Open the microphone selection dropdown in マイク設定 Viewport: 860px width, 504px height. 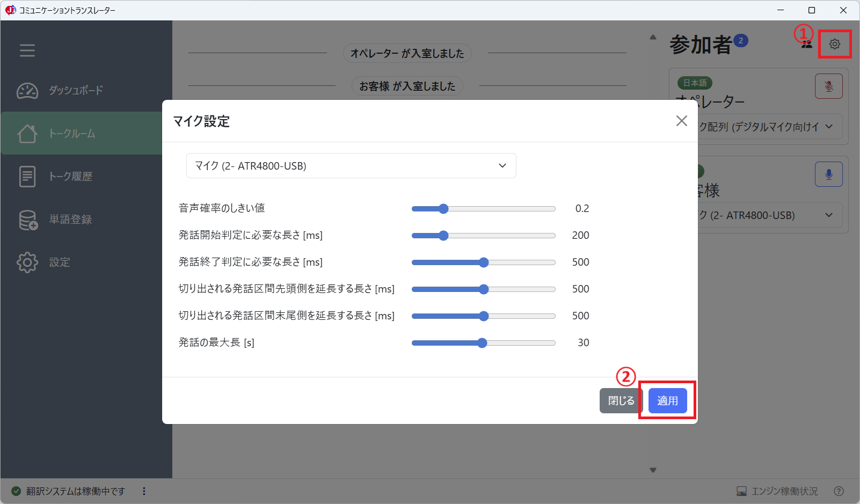[x=351, y=166]
